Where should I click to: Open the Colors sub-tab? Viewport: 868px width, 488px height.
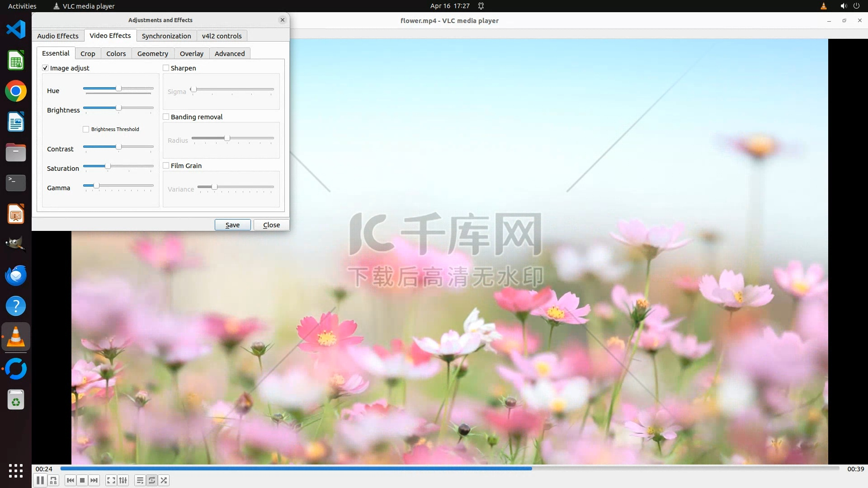(116, 54)
